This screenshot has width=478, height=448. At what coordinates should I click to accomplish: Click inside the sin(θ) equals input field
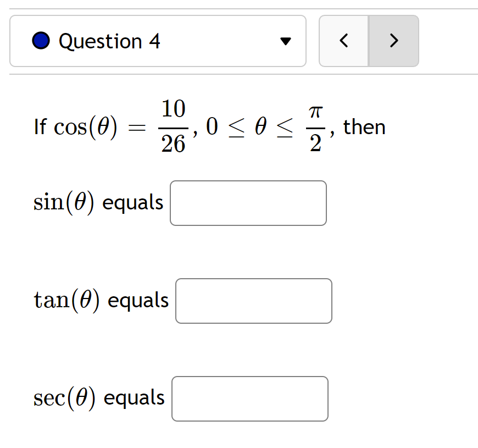pos(248,203)
